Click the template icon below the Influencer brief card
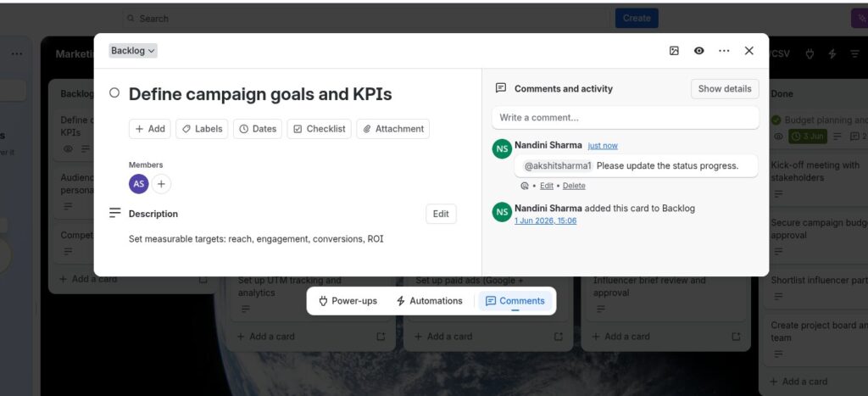Viewport: 868px width, 396px height. (737, 336)
